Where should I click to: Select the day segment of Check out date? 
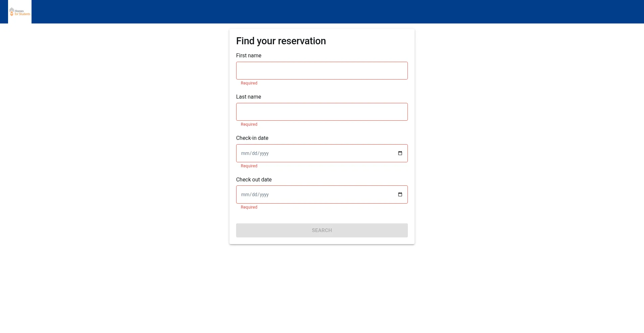click(255, 195)
